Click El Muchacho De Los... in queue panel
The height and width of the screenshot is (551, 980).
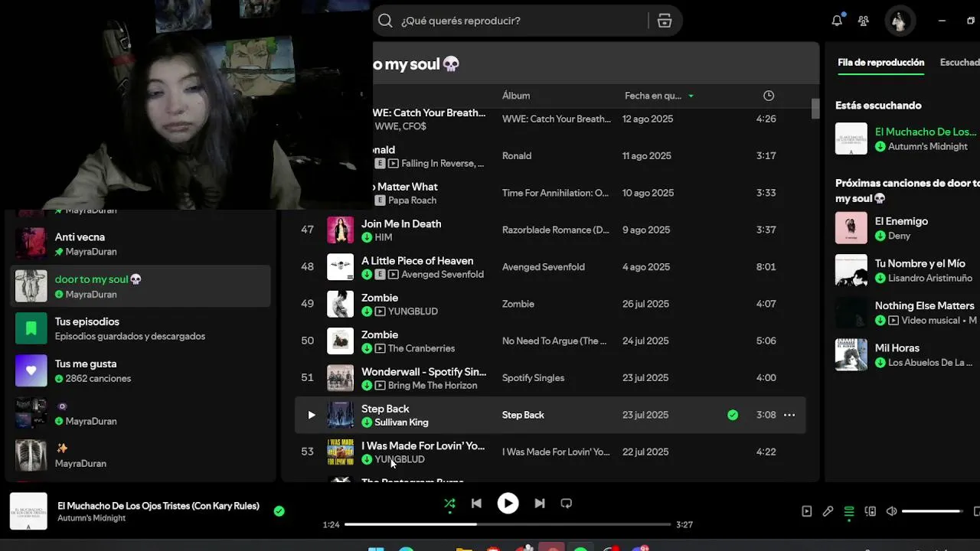click(926, 132)
